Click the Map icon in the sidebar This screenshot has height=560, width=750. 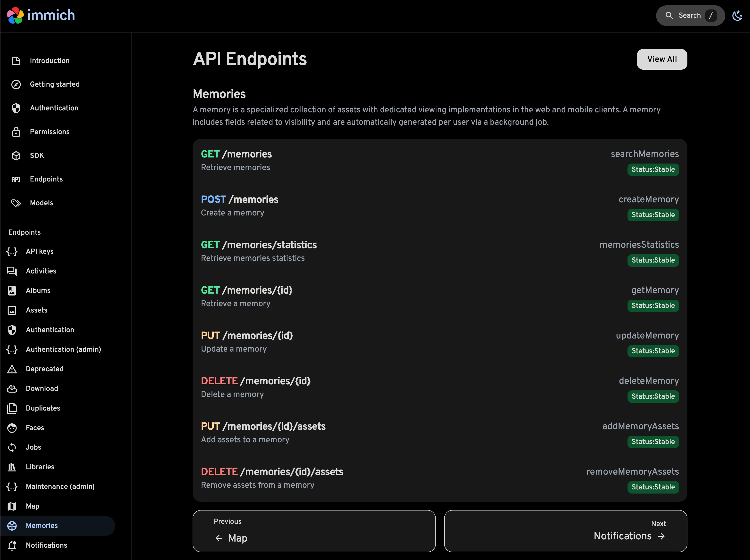point(12,506)
